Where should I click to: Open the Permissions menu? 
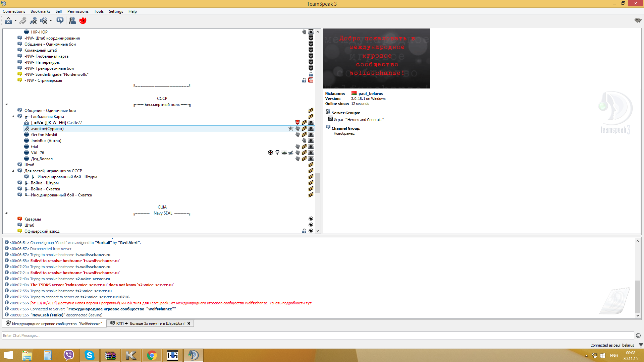click(x=78, y=11)
